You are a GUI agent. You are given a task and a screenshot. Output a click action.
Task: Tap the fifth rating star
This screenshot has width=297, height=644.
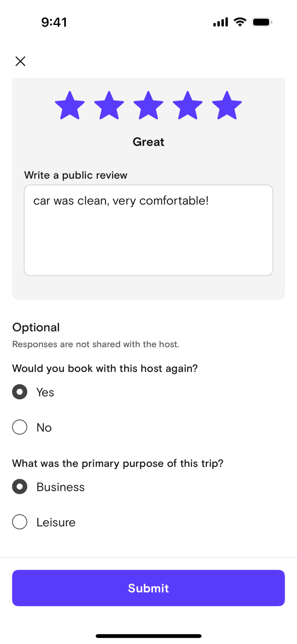pyautogui.click(x=227, y=106)
